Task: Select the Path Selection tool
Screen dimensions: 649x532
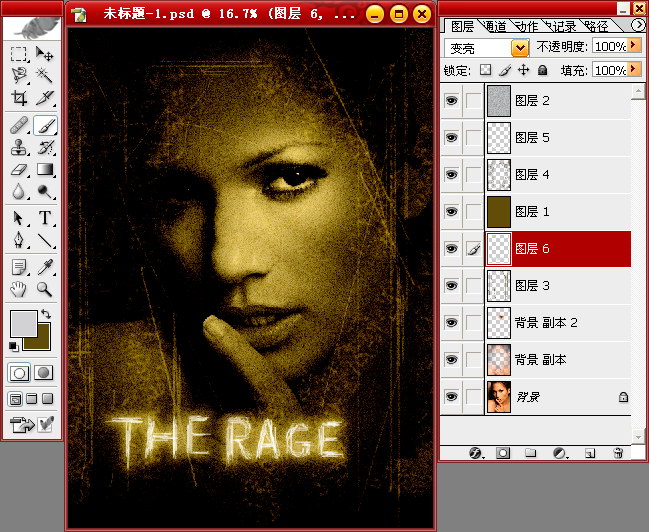Action: [19, 218]
